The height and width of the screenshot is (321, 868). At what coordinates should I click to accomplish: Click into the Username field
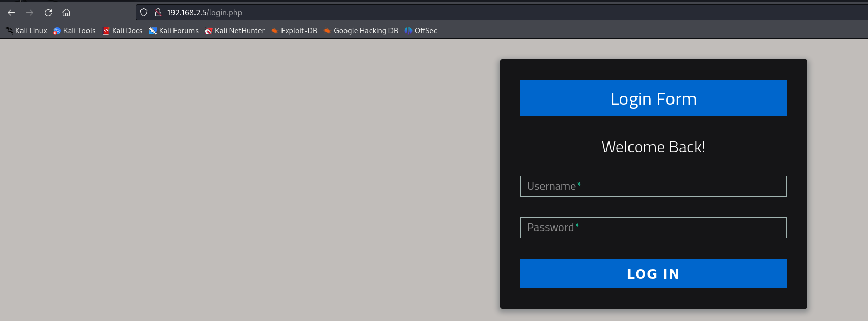point(653,187)
